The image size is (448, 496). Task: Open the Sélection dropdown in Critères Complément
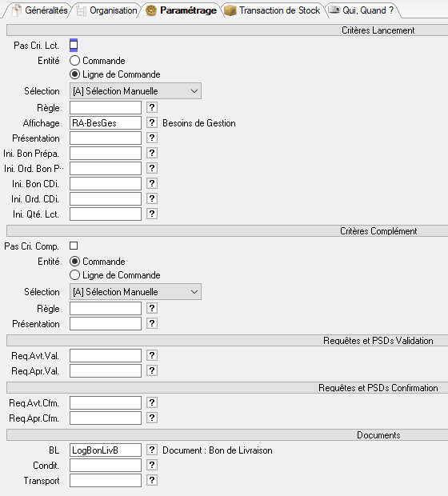pos(135,292)
